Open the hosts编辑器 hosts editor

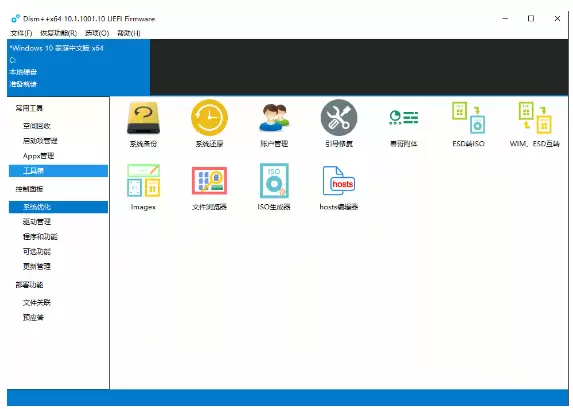tap(339, 187)
